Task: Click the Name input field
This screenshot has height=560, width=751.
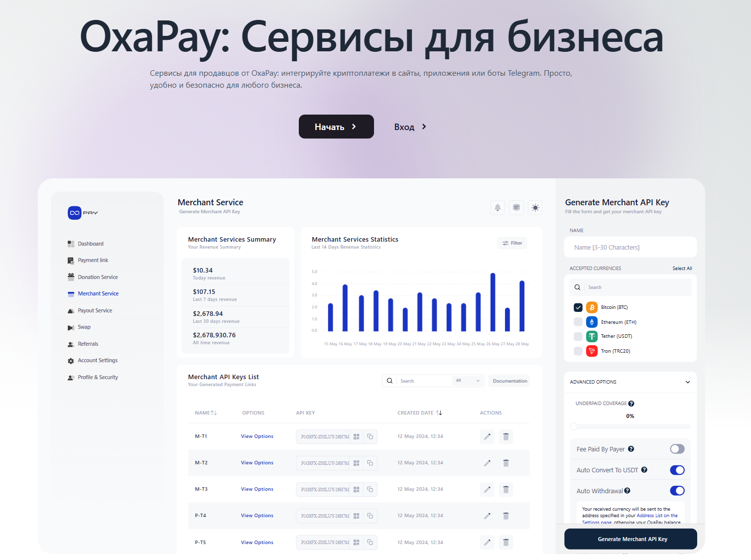Action: coord(630,247)
